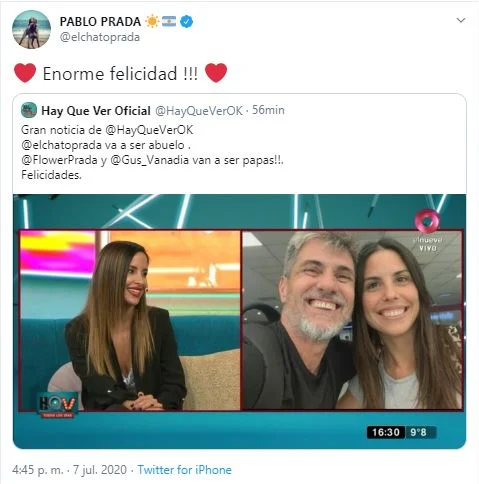Click the @FlowerPrada mention
Image resolution: width=479 pixels, height=484 pixels.
tap(59, 160)
